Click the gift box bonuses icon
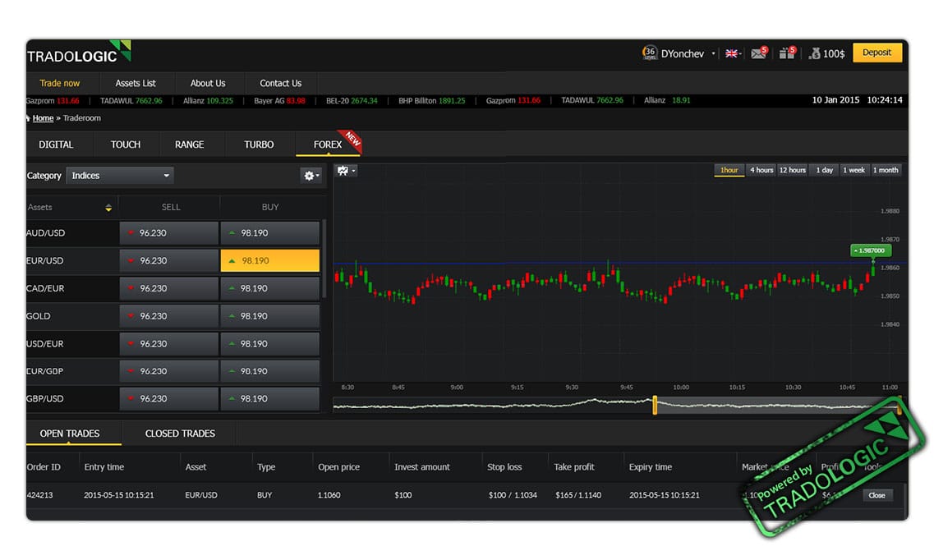The width and height of the screenshot is (934, 560). 785,53
